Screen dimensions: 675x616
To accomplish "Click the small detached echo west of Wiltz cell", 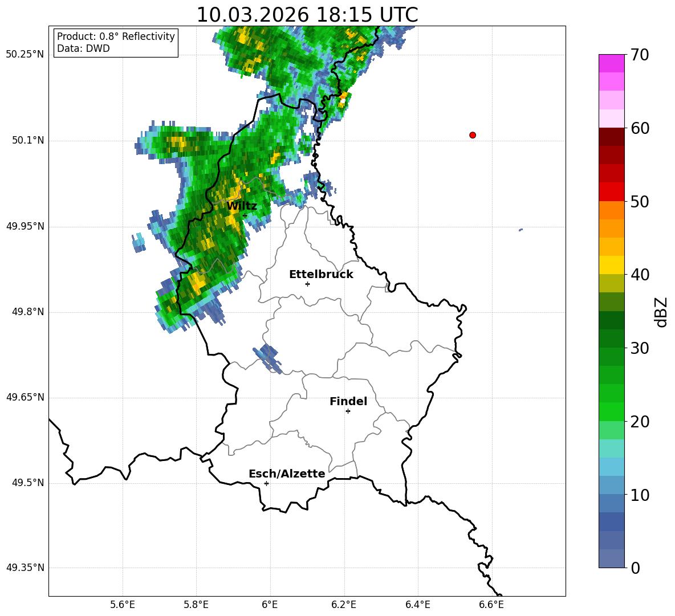I will point(139,243).
